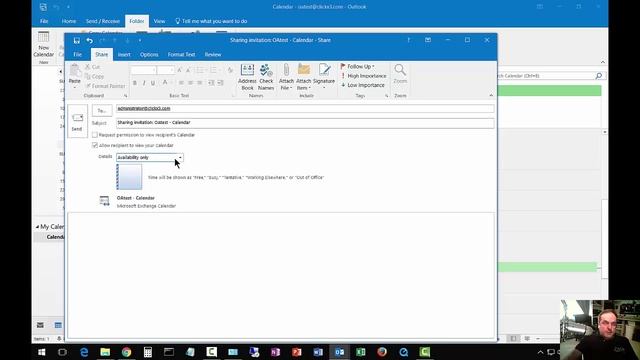Viewport: 640px width, 360px height.
Task: Toggle Bold formatting
Action: [x=135, y=83]
